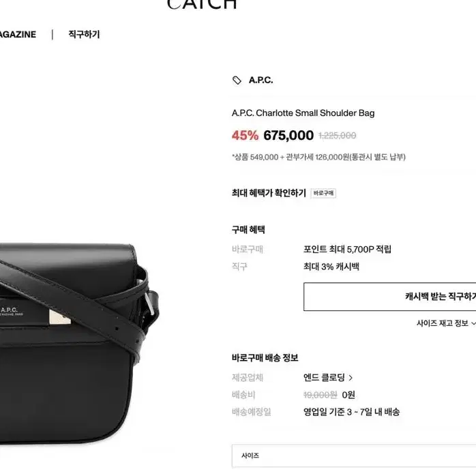Click 포인트 최대 5,700P 적립 benefit text
This screenshot has height=476, width=476.
(x=347, y=249)
